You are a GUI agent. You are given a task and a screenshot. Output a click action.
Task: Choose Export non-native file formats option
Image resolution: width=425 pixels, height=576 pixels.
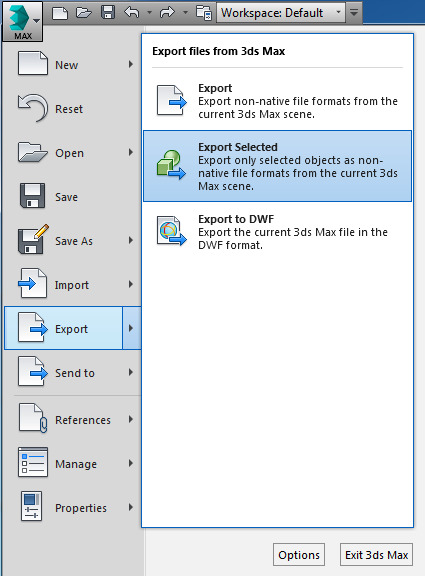coord(277,101)
